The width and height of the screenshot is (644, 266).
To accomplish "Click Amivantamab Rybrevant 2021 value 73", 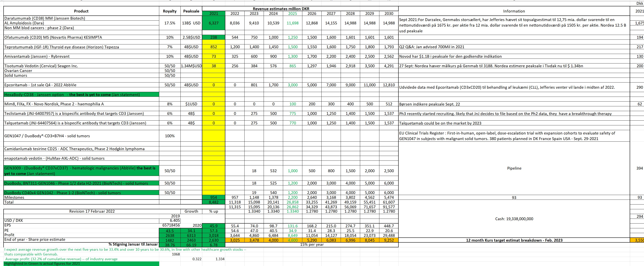I will coord(213,57).
